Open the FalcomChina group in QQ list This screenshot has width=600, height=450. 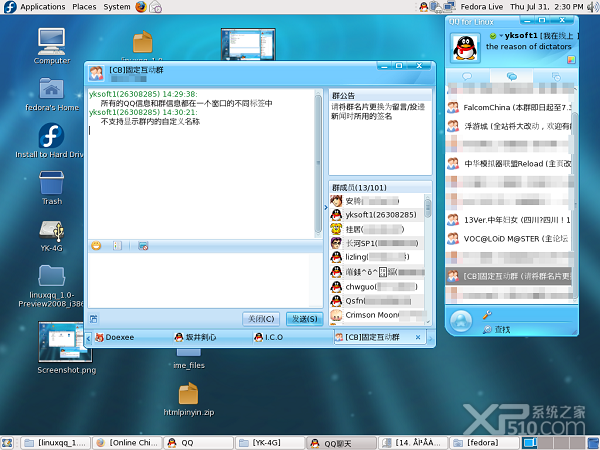point(509,108)
